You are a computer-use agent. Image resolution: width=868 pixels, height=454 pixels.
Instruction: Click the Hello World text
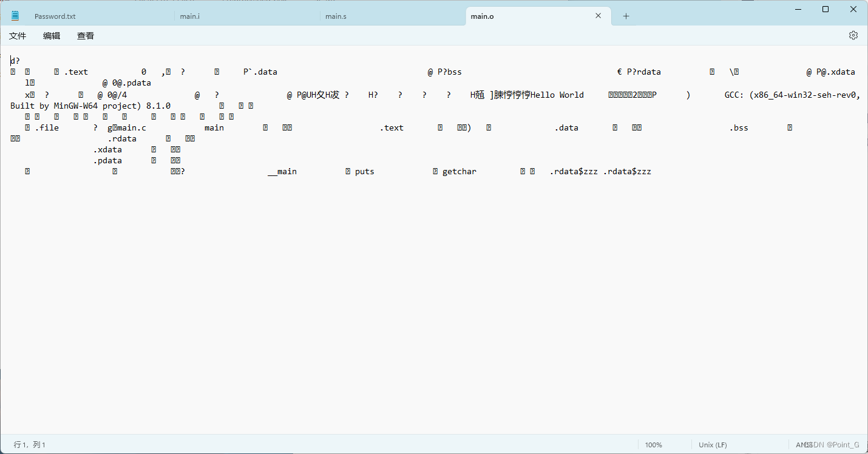[x=557, y=95]
